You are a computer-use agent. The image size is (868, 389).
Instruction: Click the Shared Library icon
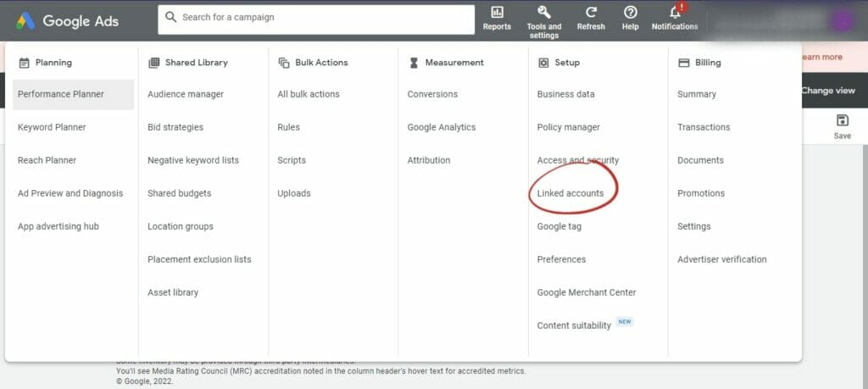[154, 63]
